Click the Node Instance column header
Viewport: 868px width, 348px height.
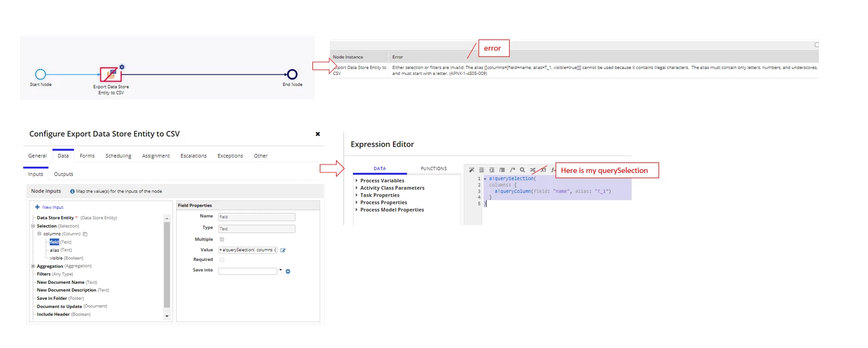(348, 57)
